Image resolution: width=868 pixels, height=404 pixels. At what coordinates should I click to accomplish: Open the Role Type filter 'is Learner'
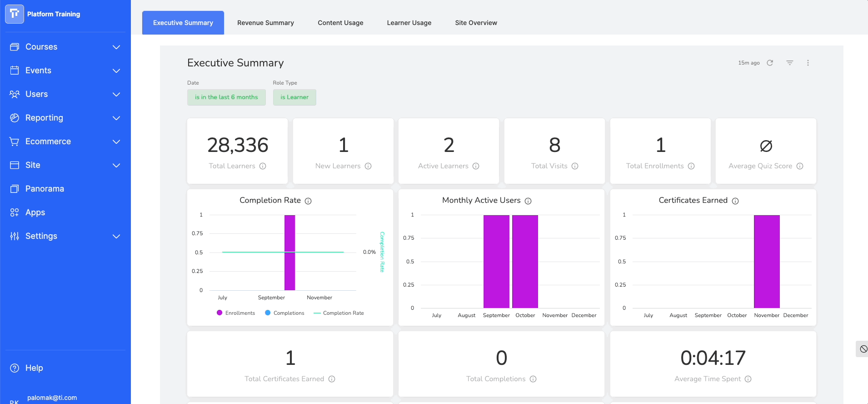[x=294, y=97]
